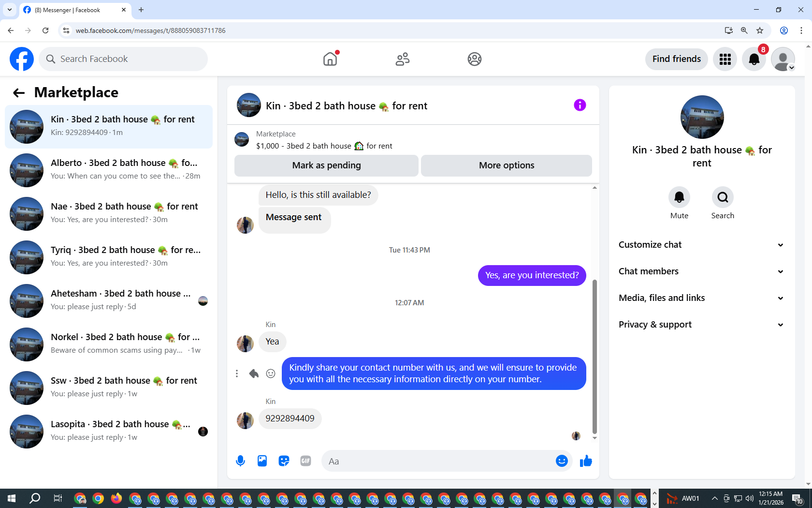Open the taskbar volume control
Screen dimensions: 812x508
[x=750, y=498]
